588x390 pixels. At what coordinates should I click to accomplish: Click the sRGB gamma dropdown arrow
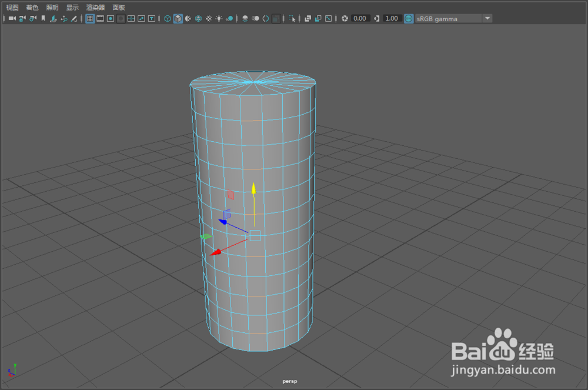tap(487, 18)
